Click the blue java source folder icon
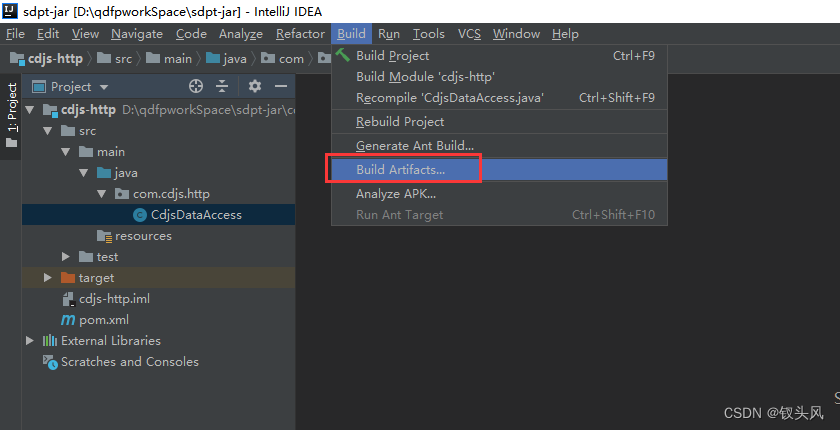 tap(104, 172)
